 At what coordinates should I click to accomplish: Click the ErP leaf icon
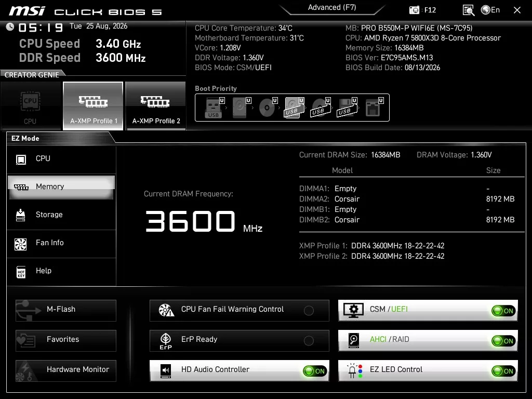[166, 341]
